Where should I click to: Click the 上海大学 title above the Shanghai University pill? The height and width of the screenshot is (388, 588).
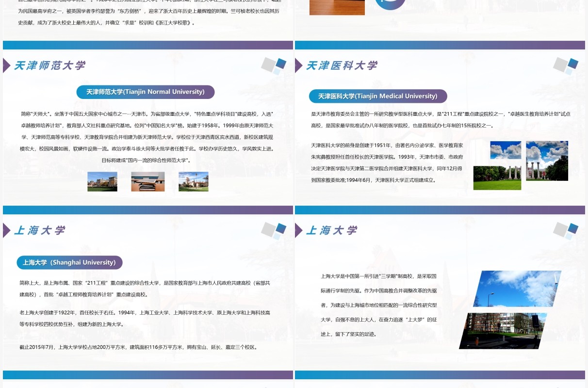pos(39,230)
